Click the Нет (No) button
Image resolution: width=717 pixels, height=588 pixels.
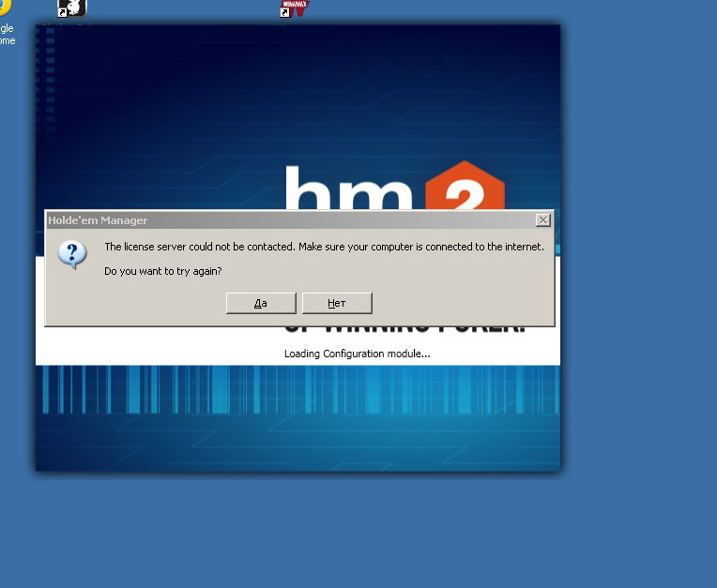337,303
